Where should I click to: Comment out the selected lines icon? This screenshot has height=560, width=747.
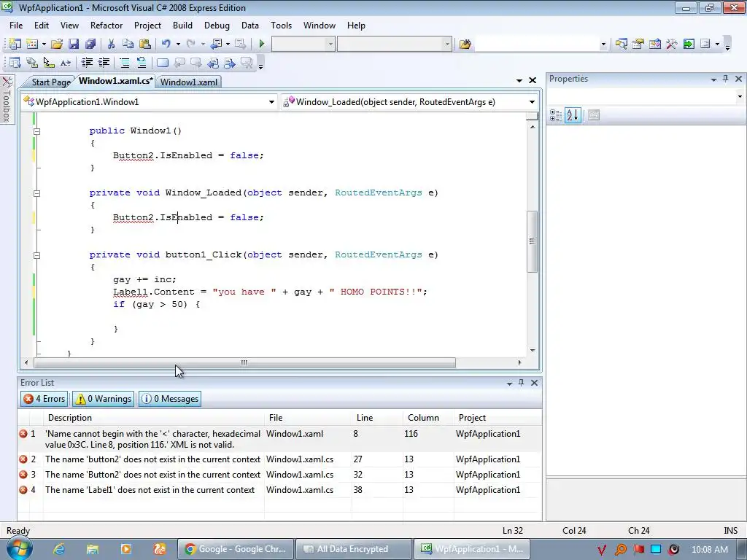pos(124,63)
